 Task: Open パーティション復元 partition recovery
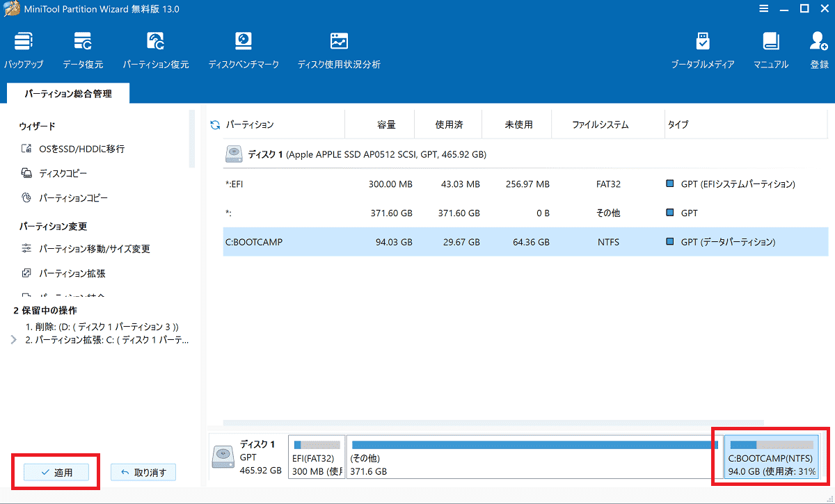[x=156, y=50]
